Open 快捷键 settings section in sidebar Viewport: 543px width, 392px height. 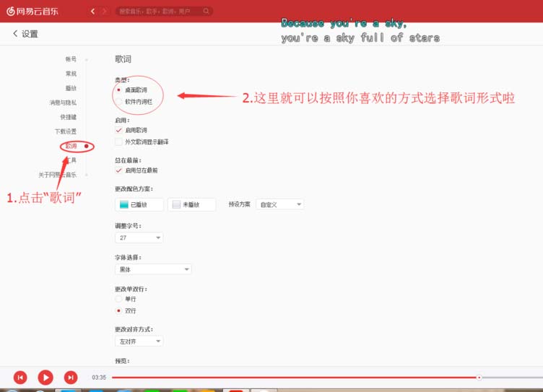(x=68, y=117)
